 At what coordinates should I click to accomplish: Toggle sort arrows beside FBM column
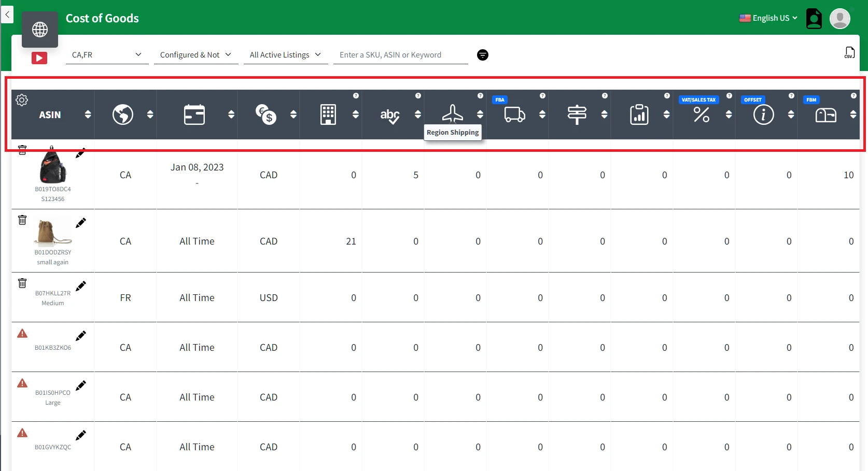(x=853, y=115)
